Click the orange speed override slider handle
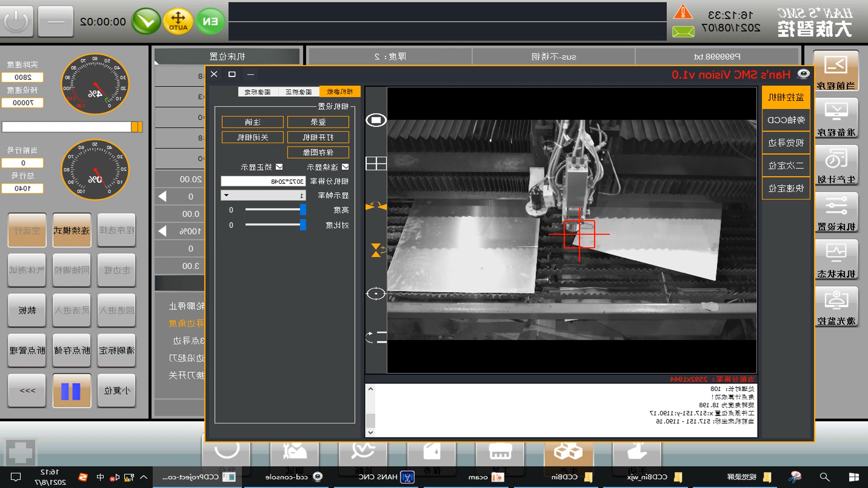This screenshot has height=488, width=868. pos(137,127)
